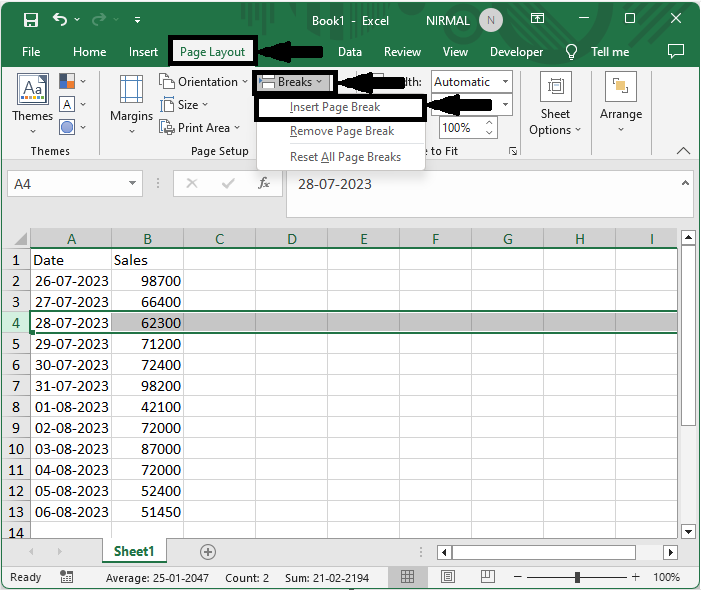Click the NIRMAL account avatar
This screenshot has height=590, width=701.
pyautogui.click(x=490, y=21)
